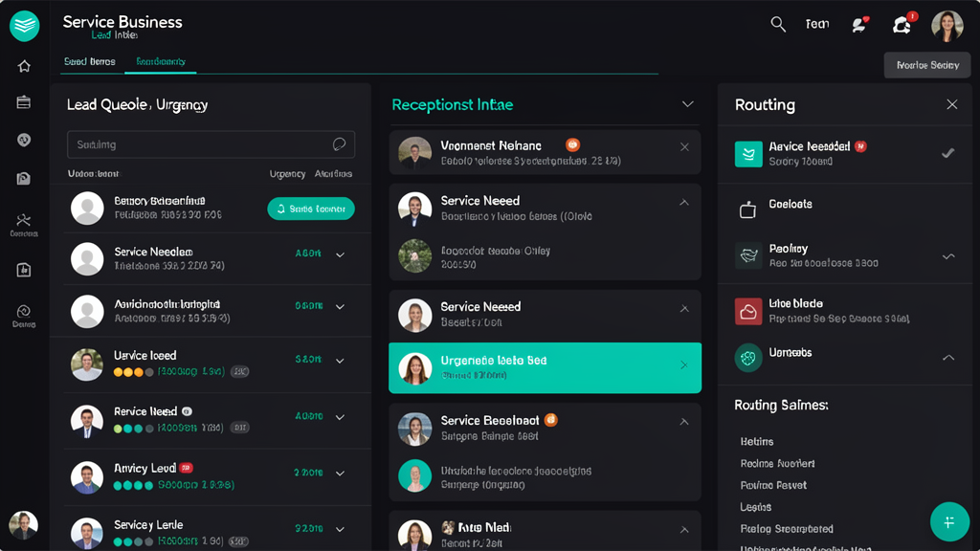Open the user profile avatar top right

click(x=947, y=26)
